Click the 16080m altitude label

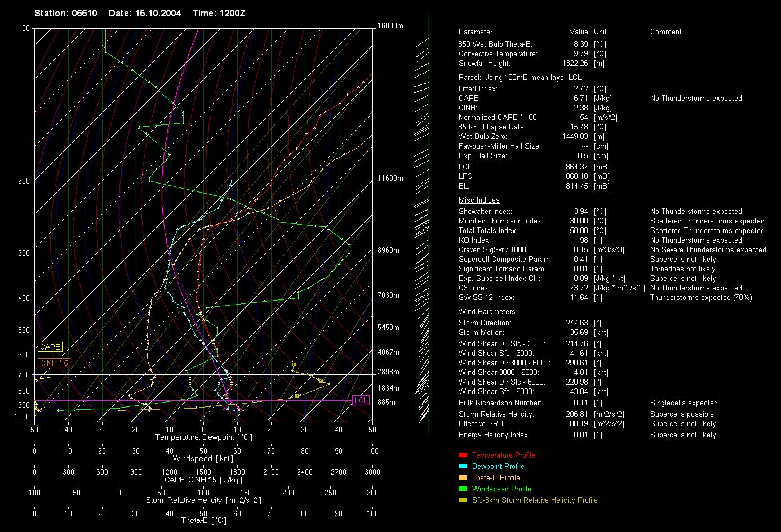pyautogui.click(x=390, y=26)
